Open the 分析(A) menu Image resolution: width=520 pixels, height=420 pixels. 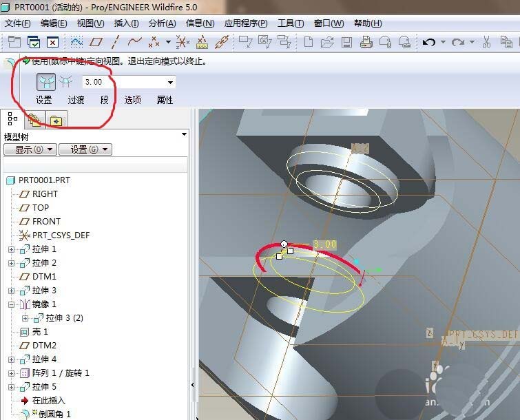tap(162, 23)
